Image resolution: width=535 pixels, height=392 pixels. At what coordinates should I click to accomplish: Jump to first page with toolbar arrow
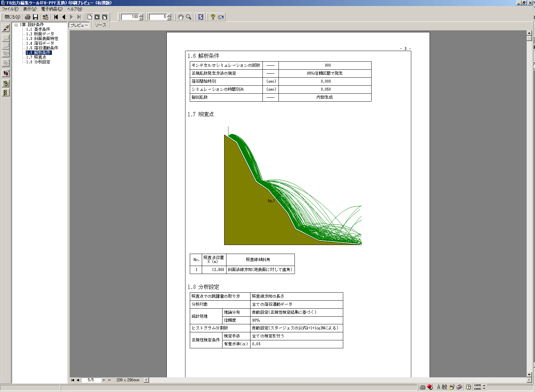[x=56, y=17]
